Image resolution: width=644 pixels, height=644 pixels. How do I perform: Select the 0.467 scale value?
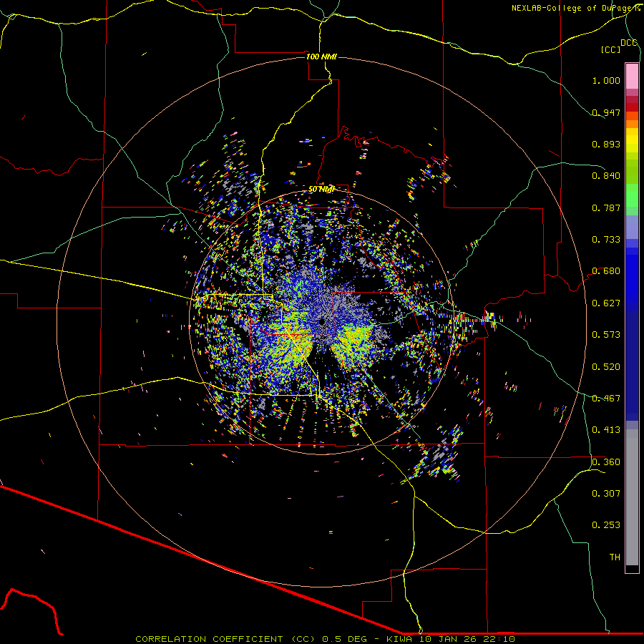[606, 399]
